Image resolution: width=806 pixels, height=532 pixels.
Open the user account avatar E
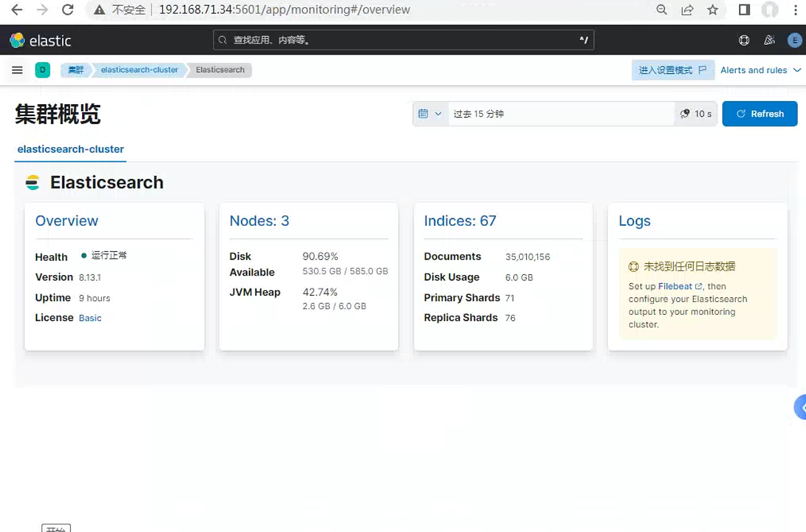(795, 40)
